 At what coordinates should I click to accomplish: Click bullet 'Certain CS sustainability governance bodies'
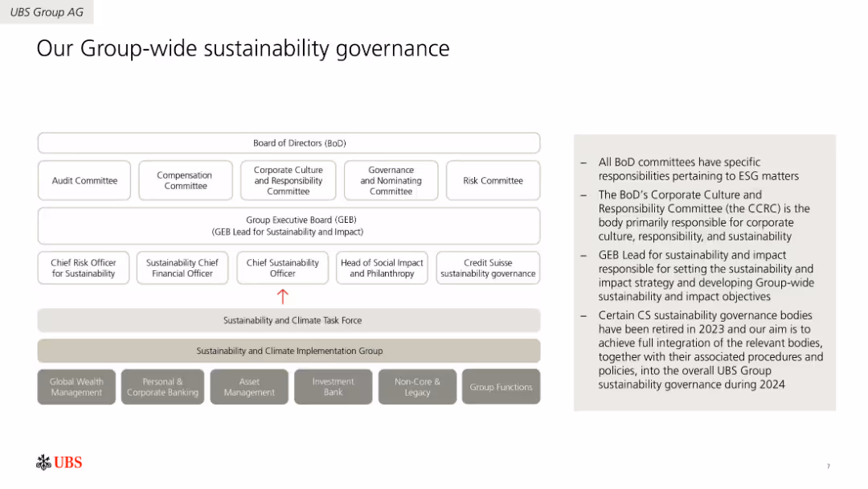(x=710, y=349)
